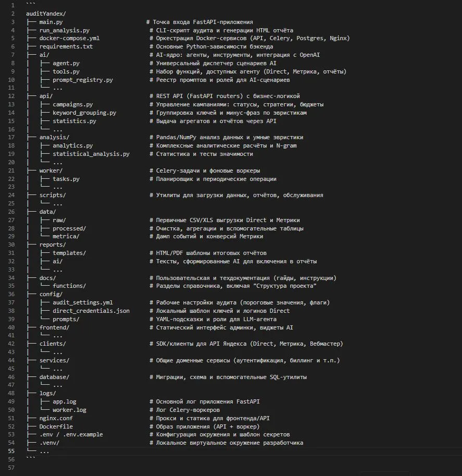
Task: Select the docker-compose.yml line text
Action: (x=69, y=39)
